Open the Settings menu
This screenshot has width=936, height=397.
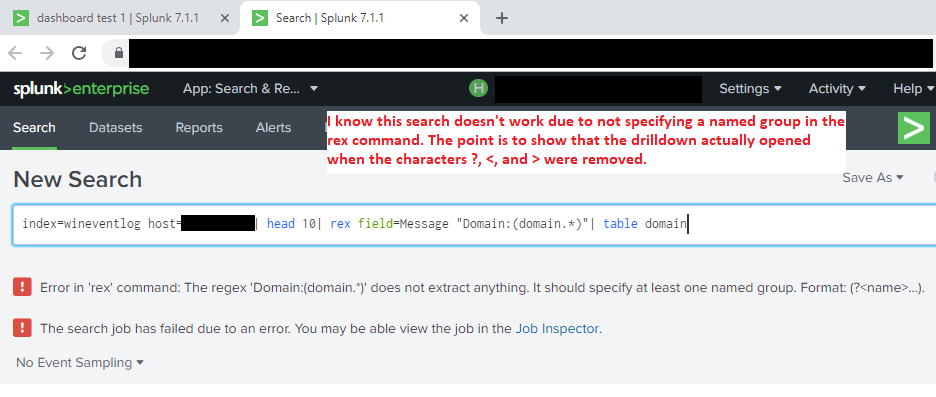pyautogui.click(x=750, y=89)
